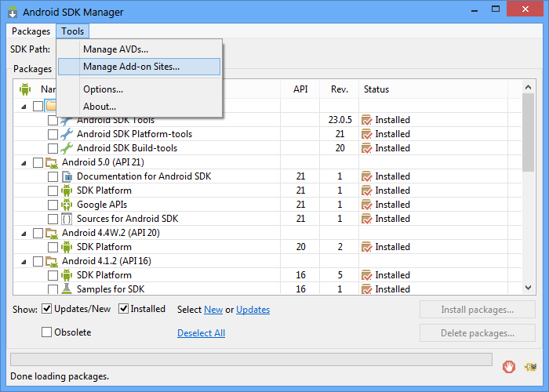Image resolution: width=549 pixels, height=392 pixels.
Task: Collapse the Android 4.4W.2 (API 20) group
Action: 24,234
